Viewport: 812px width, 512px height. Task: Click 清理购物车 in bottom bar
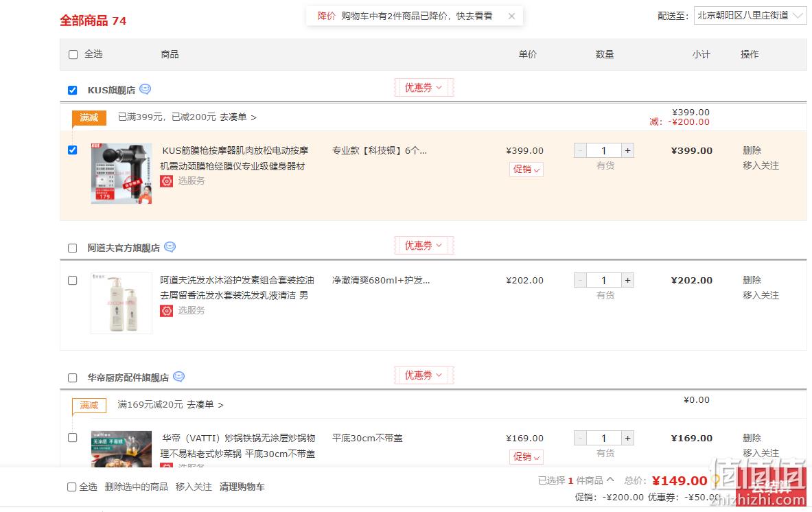(x=242, y=487)
